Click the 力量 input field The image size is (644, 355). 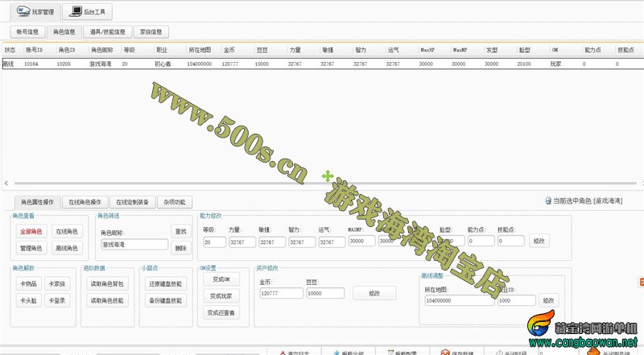242,242
